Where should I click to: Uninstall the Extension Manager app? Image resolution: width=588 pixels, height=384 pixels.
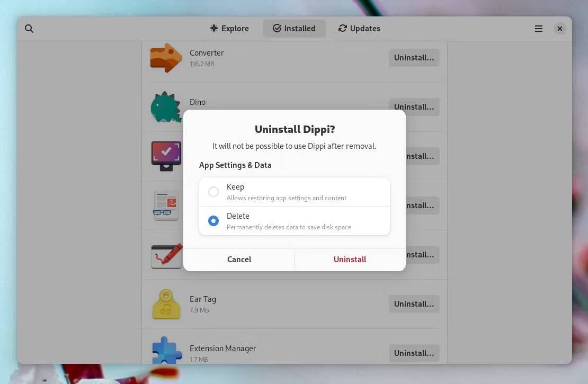(x=414, y=353)
